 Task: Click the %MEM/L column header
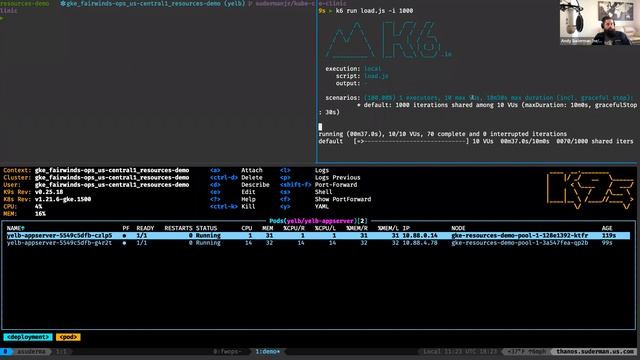click(x=388, y=228)
